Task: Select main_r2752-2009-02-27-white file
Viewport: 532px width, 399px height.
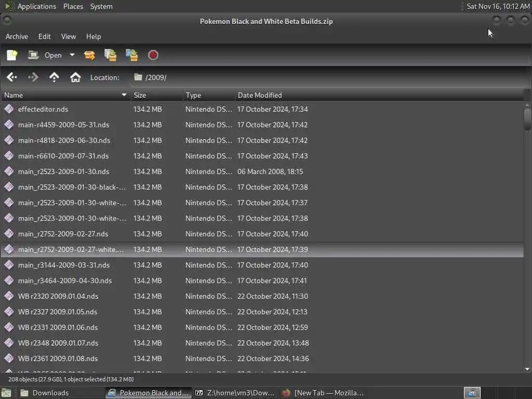Action: click(x=262, y=250)
